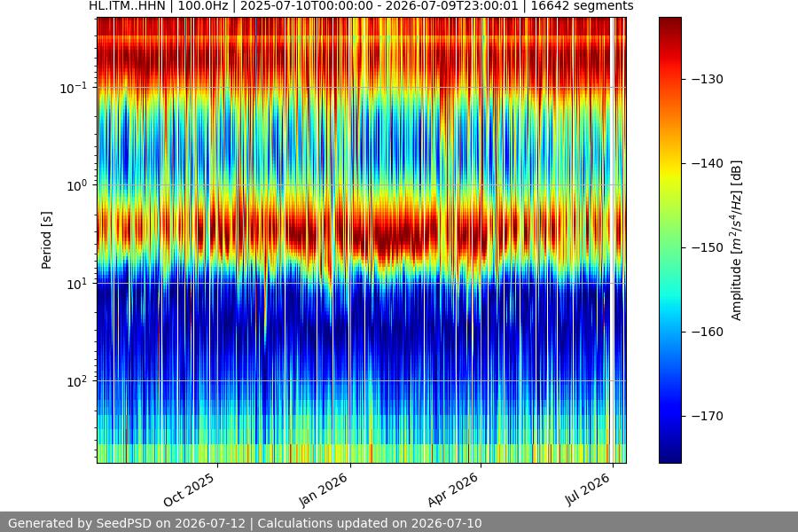Click the 'Amplitude [m²/s⁴/Hz] [dB]' colorbar label
The image size is (798, 532).
pyautogui.click(x=736, y=240)
